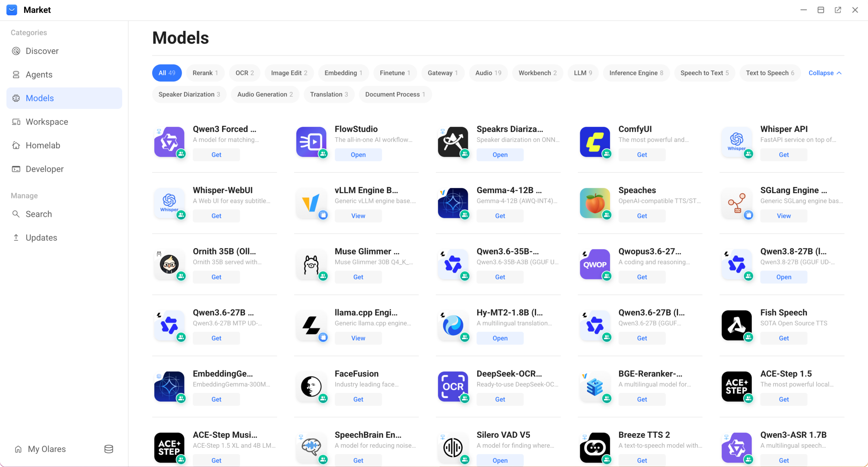Collapse the category filter list
868x467 pixels.
[825, 73]
